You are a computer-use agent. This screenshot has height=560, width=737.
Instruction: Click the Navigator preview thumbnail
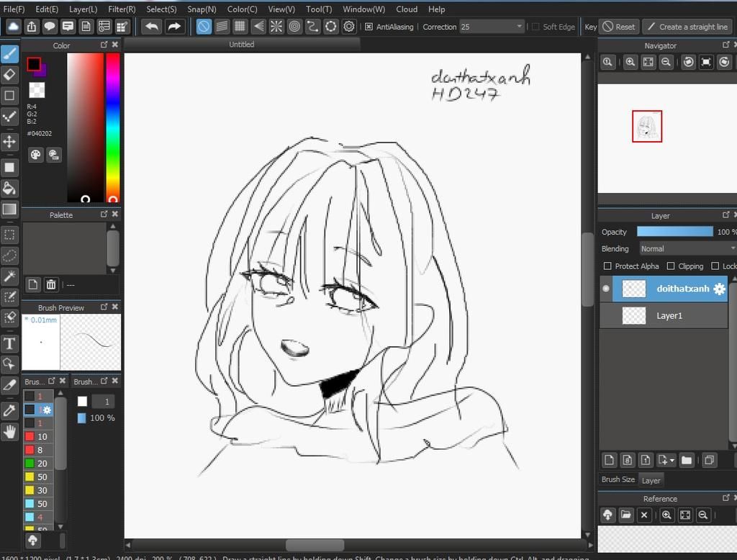click(647, 126)
